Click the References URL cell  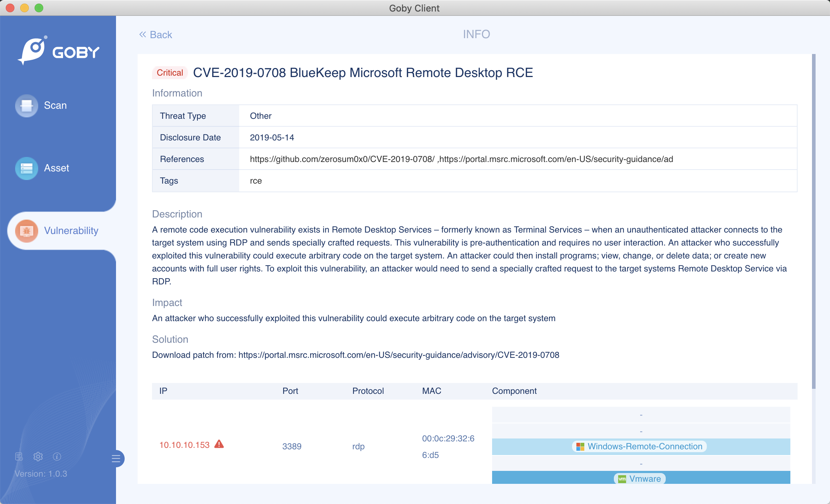461,159
